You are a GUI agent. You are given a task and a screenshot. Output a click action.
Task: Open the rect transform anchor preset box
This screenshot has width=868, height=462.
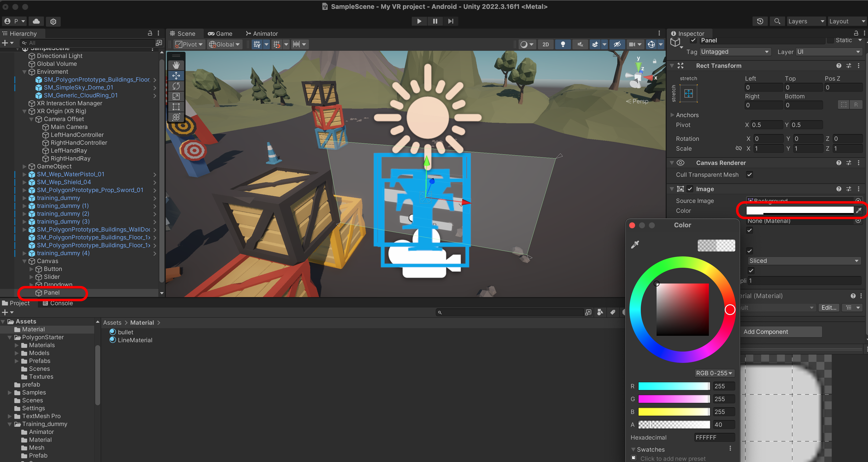click(x=688, y=93)
